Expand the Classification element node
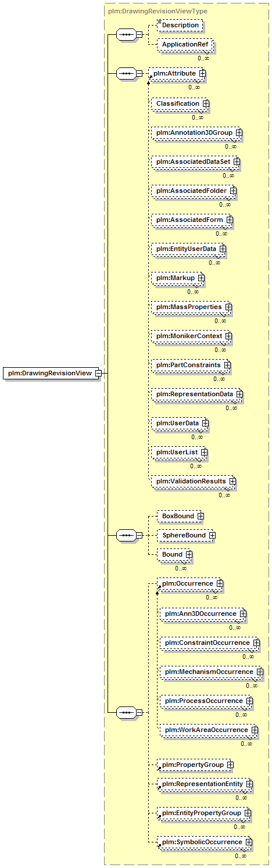Image resolution: width=272 pixels, height=868 pixels. 206,104
